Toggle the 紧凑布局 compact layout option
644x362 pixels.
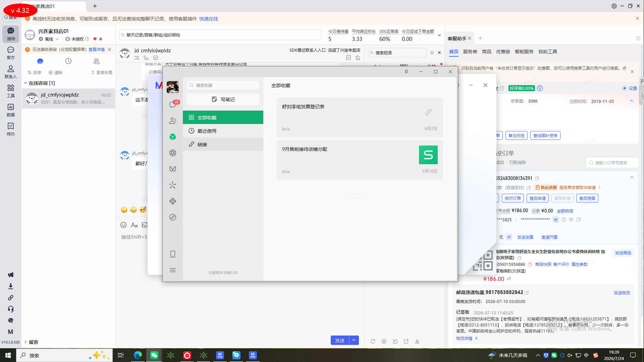(102, 72)
